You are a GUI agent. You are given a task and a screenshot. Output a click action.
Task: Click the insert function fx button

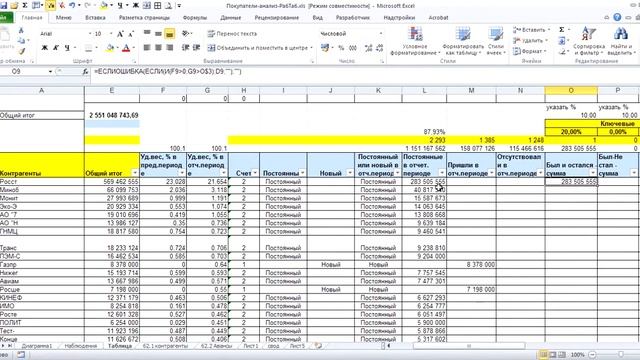click(85, 71)
